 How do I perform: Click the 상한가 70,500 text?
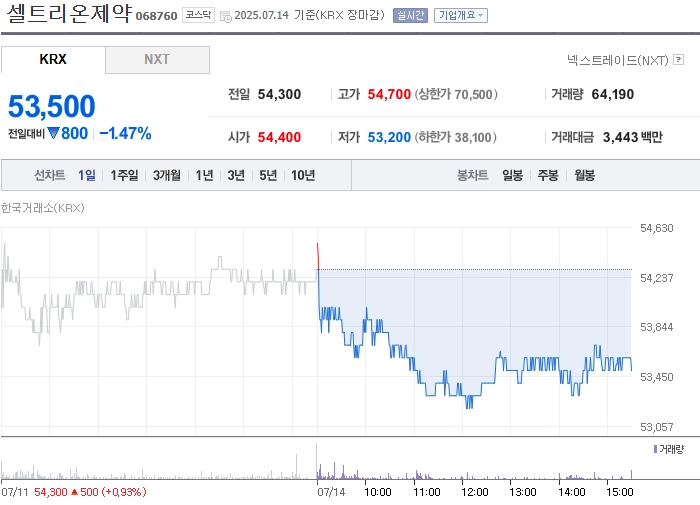point(456,94)
